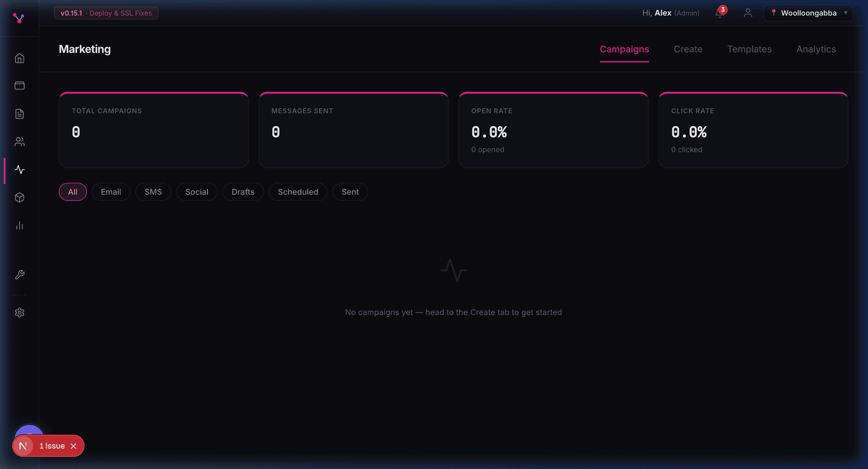
Task: Select the wallet icon in the sidebar
Action: pos(19,85)
